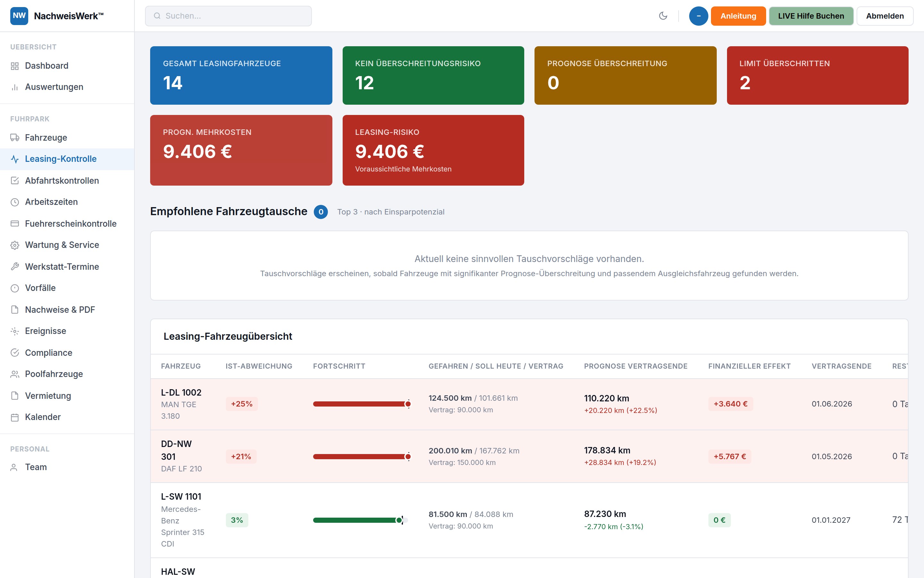Viewport: 924px width, 578px height.
Task: Click the Finanzieller Effekt column header
Action: 749,366
